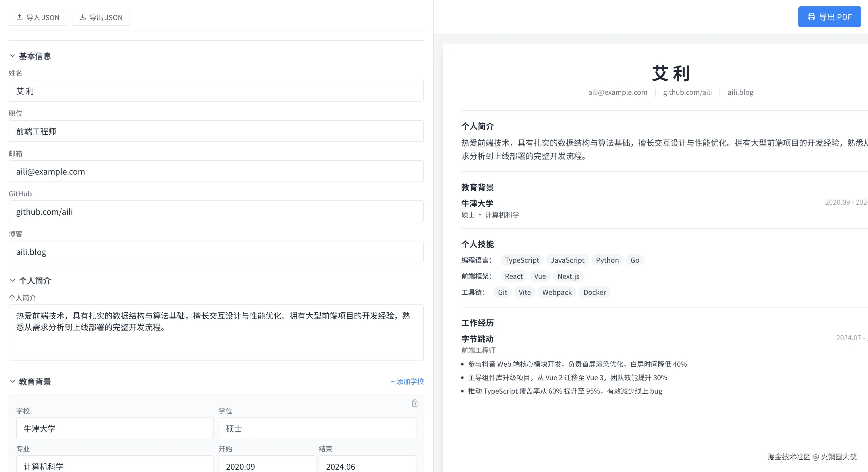Click the 导出 PDF button
868x472 pixels.
[x=829, y=17]
